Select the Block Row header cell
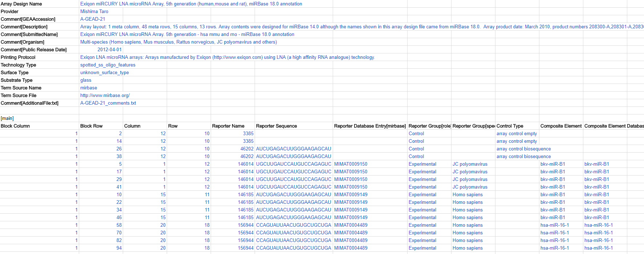The height and width of the screenshot is (254, 644). coord(92,126)
